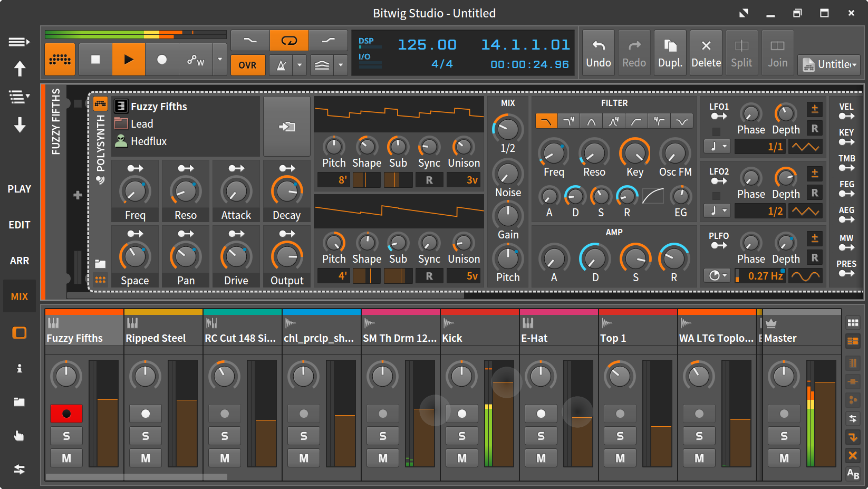Open metronome settings dropdown arrow
Screen dimensions: 868x489
click(300, 65)
